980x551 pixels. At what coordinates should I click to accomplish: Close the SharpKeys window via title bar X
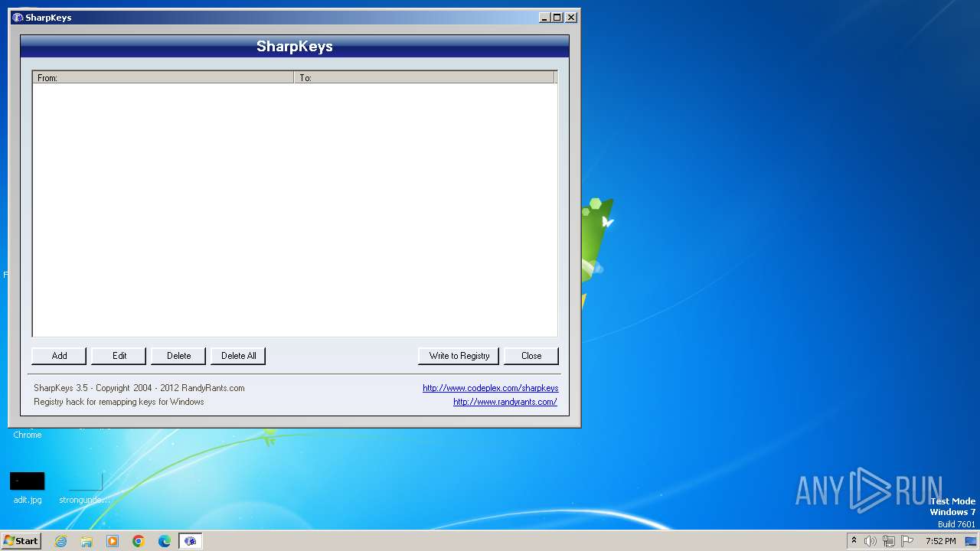click(571, 17)
